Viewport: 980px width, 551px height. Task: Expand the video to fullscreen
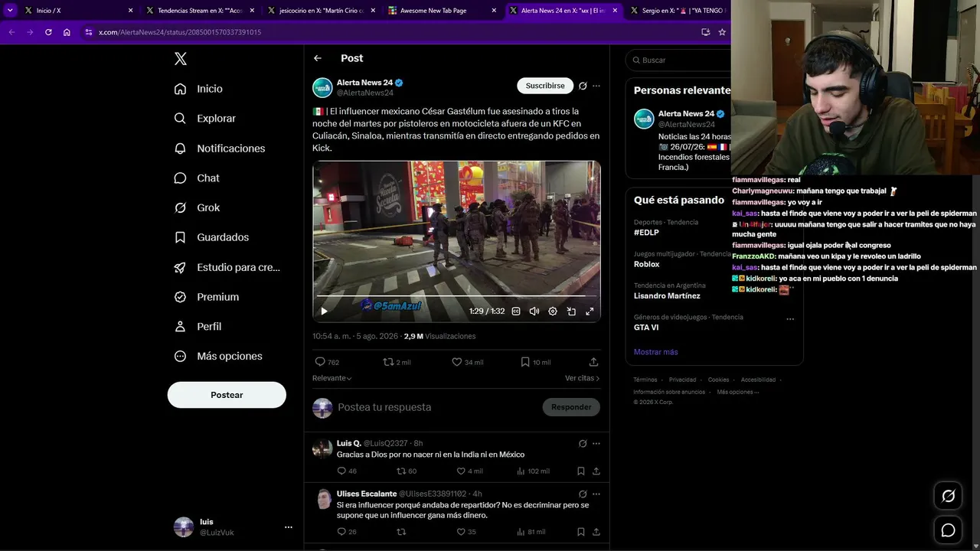590,311
